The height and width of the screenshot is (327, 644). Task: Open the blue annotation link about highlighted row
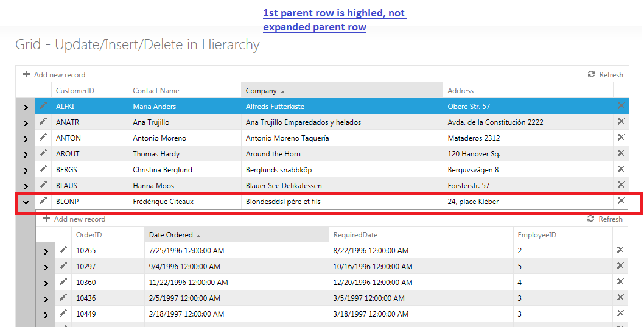coord(334,19)
